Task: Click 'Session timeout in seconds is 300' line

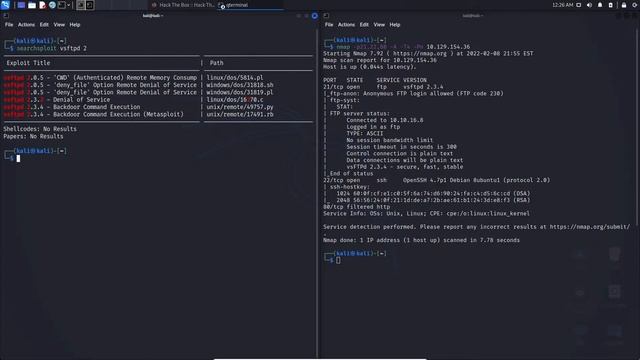Action: tap(402, 147)
